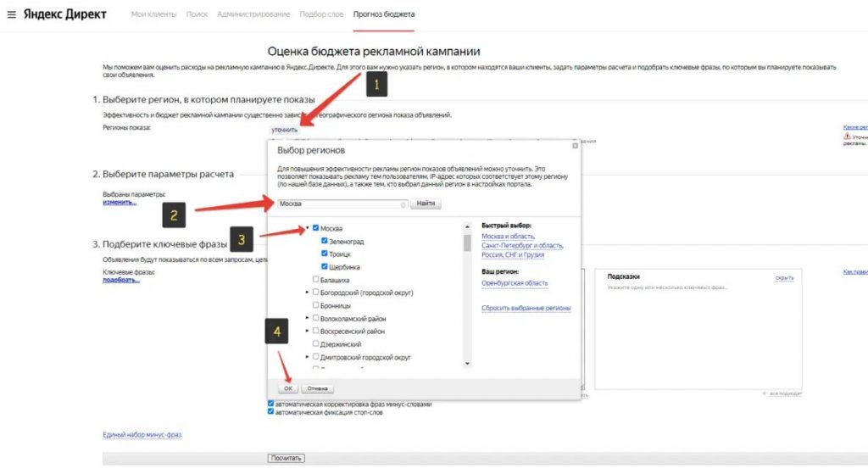This screenshot has width=868, height=474.
Task: Click the Посчитать button
Action: (x=287, y=458)
